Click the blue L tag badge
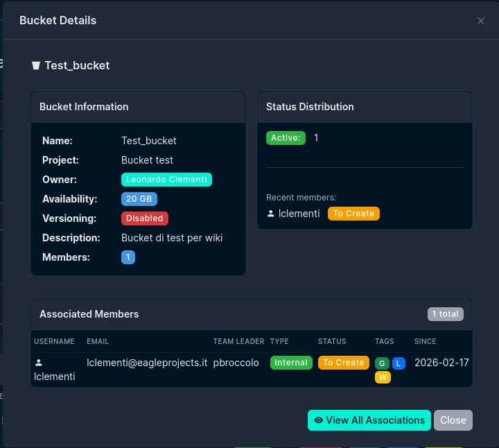Screen dimensions: 499x448 click(399, 363)
